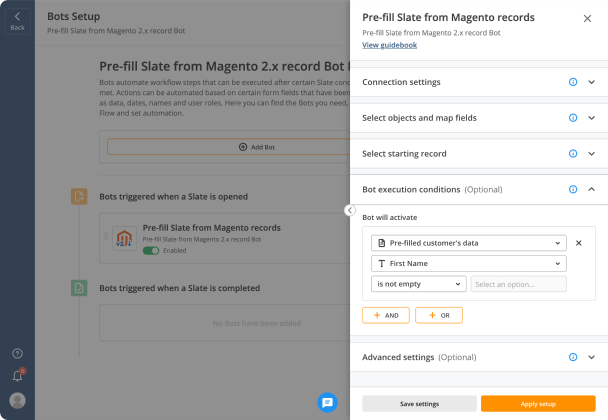Add an AND condition
This screenshot has height=420, width=608.
(x=386, y=315)
